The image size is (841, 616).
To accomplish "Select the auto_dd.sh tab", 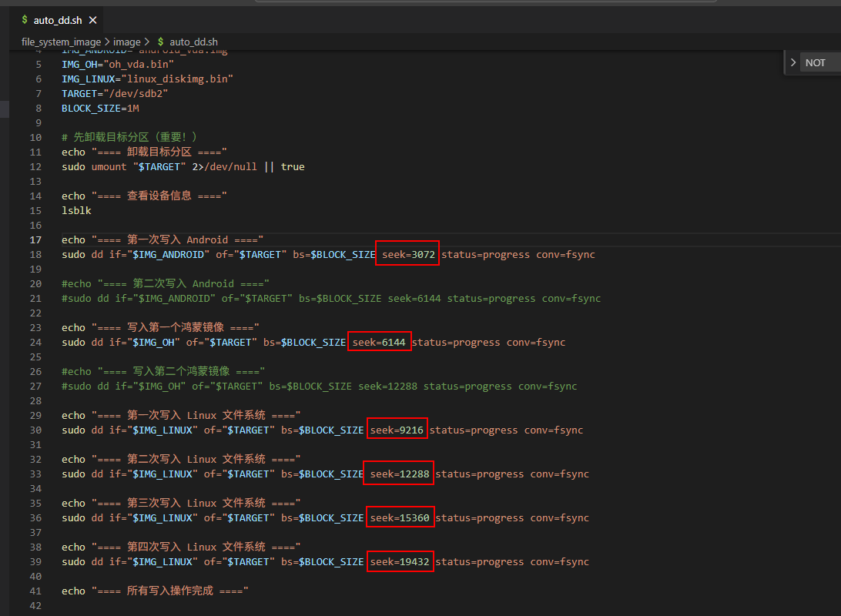I will coord(57,20).
